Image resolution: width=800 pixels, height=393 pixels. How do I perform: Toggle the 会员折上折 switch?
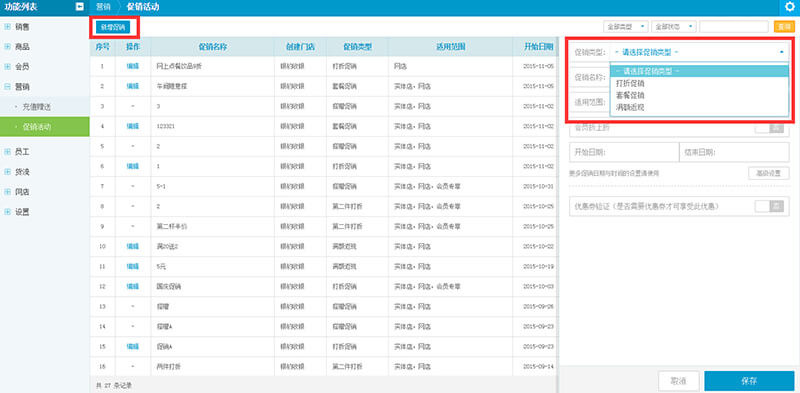click(769, 128)
